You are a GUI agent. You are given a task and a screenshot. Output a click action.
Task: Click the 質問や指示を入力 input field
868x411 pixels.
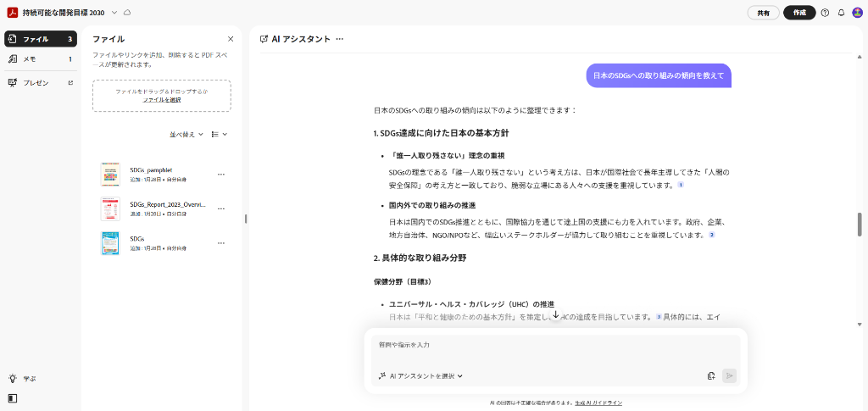555,345
